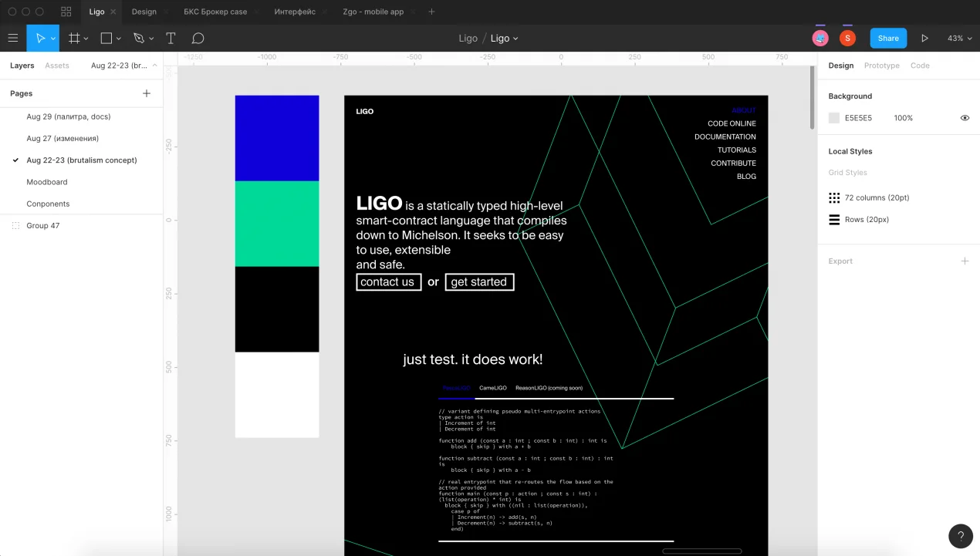This screenshot has height=556, width=980.
Task: Select the Pen tool
Action: (x=139, y=38)
